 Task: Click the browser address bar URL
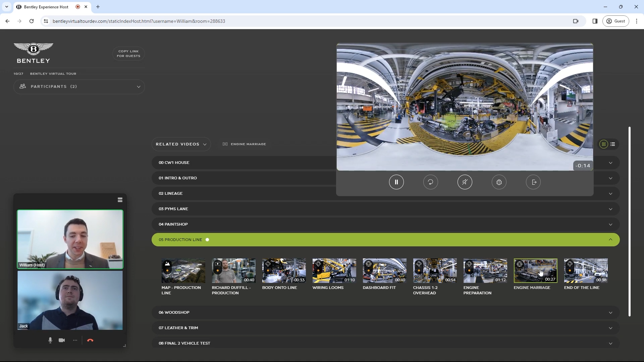(x=139, y=21)
